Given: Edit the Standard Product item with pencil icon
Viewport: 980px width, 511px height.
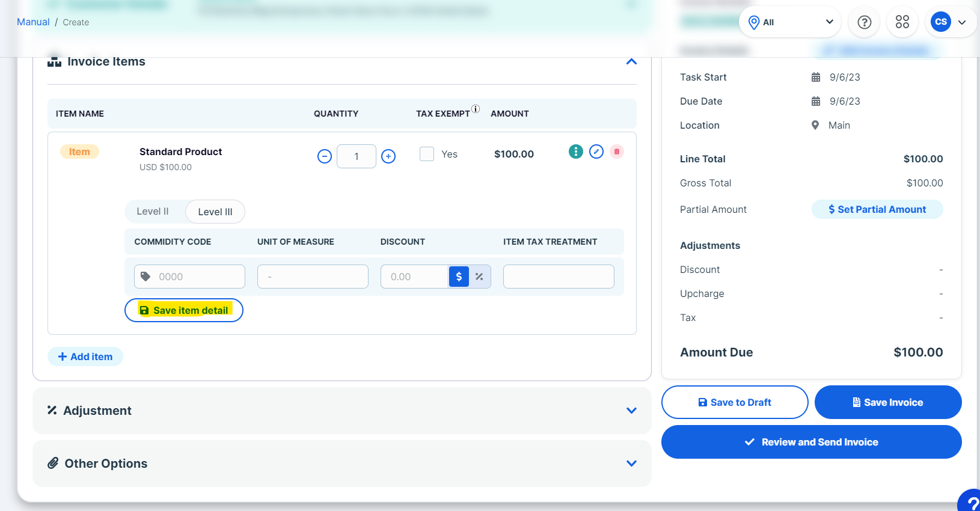Looking at the screenshot, I should [x=596, y=151].
